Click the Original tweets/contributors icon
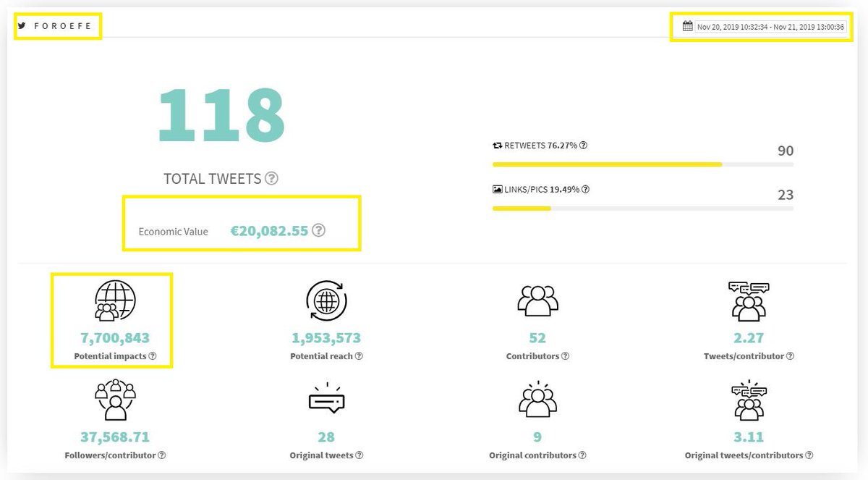The height and width of the screenshot is (480, 868). point(749,400)
